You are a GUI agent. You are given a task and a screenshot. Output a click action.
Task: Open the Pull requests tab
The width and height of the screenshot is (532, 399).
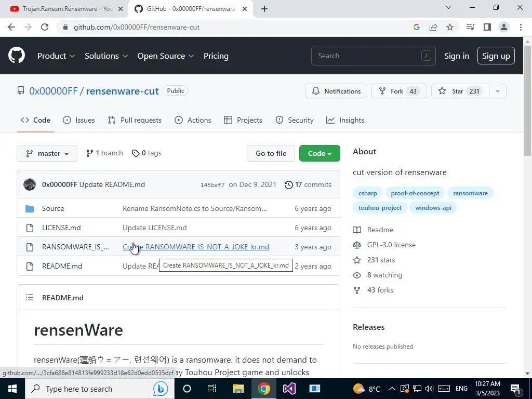click(x=135, y=120)
